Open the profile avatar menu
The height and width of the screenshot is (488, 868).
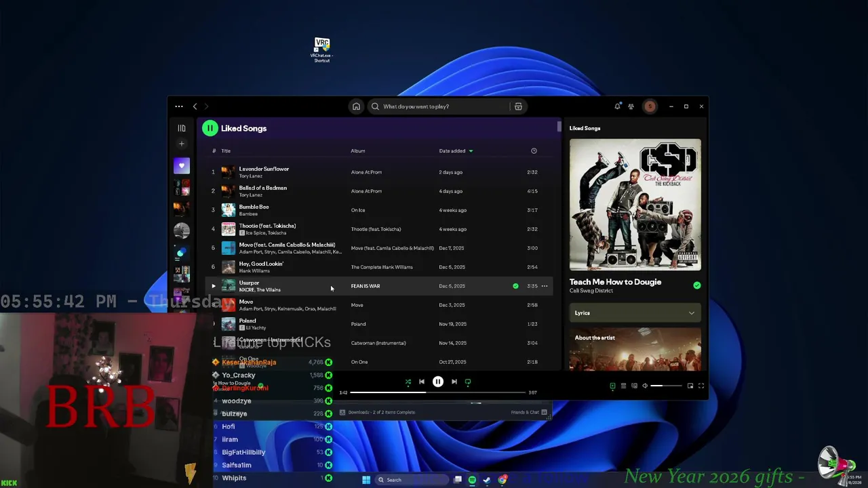pyautogui.click(x=650, y=106)
